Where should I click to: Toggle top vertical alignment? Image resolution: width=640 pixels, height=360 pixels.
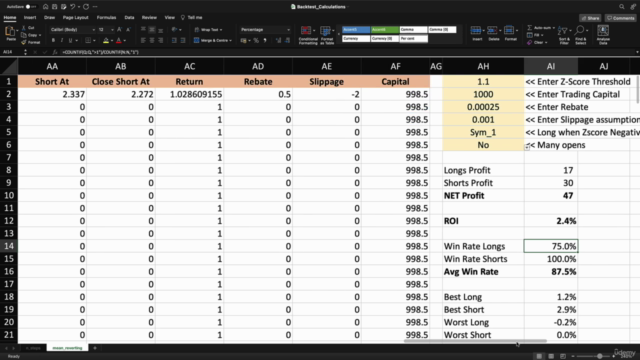click(143, 29)
